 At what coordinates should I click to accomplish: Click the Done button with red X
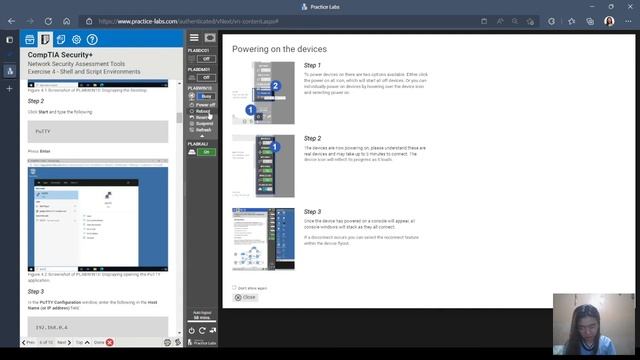click(x=104, y=342)
